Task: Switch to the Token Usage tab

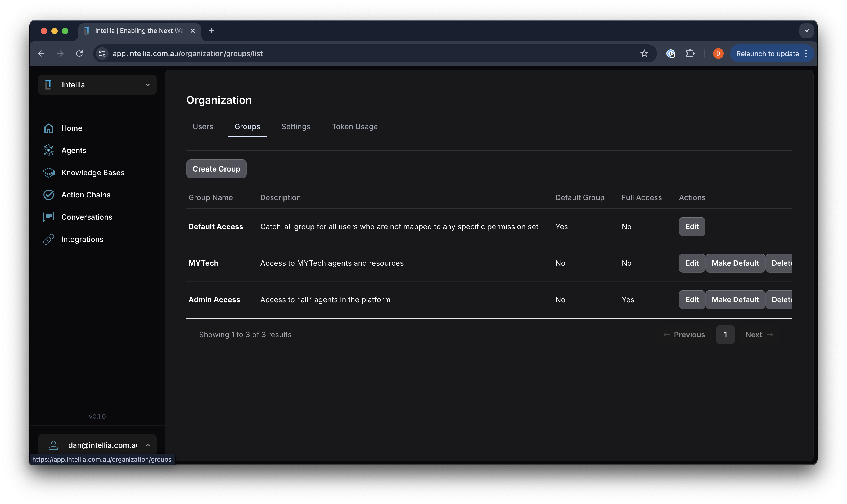Action: (x=355, y=126)
